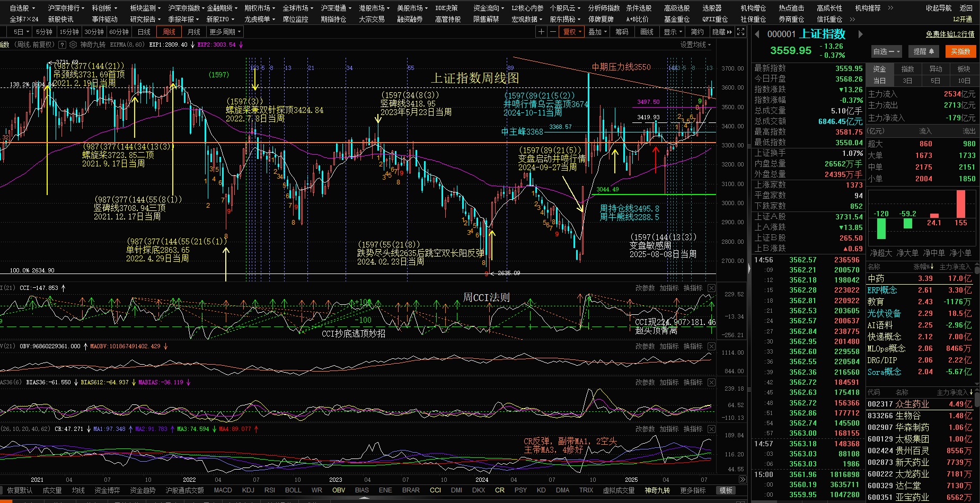This screenshot has width=980, height=503.
Task: Select the KDJ indicator
Action: point(248,490)
